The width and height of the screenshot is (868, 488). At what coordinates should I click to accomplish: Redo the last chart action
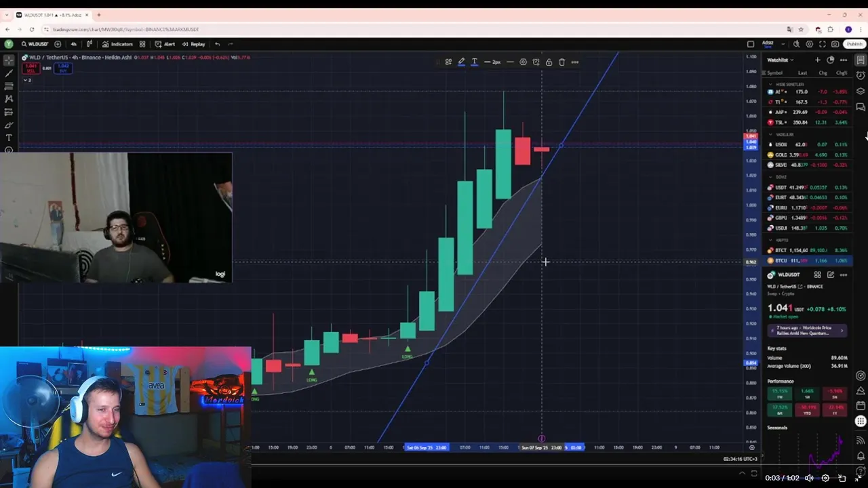click(231, 44)
